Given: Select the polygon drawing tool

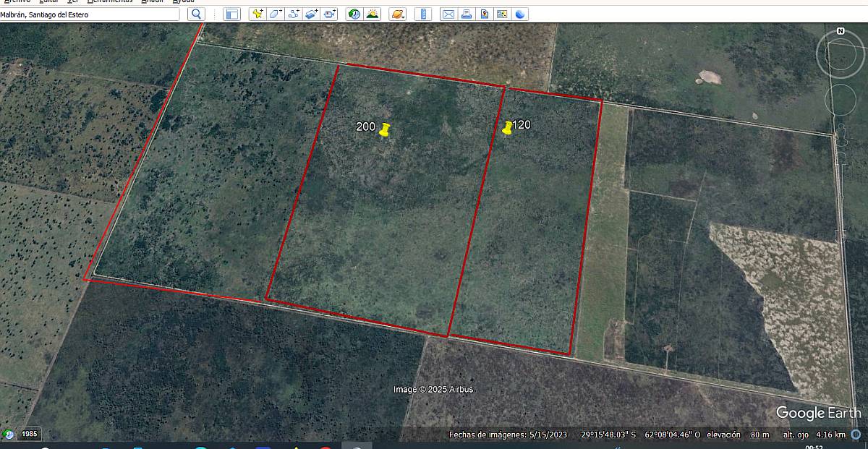Looking at the screenshot, I should click(275, 13).
